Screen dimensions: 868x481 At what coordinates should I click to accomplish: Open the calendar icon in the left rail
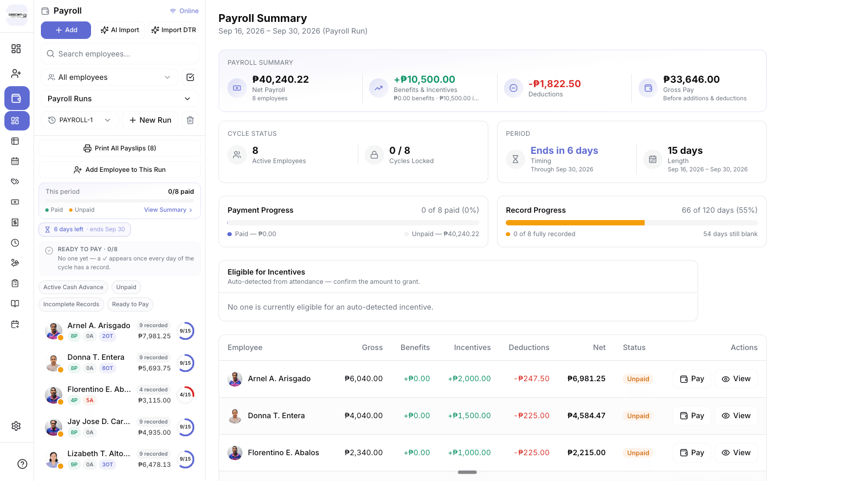click(x=15, y=161)
